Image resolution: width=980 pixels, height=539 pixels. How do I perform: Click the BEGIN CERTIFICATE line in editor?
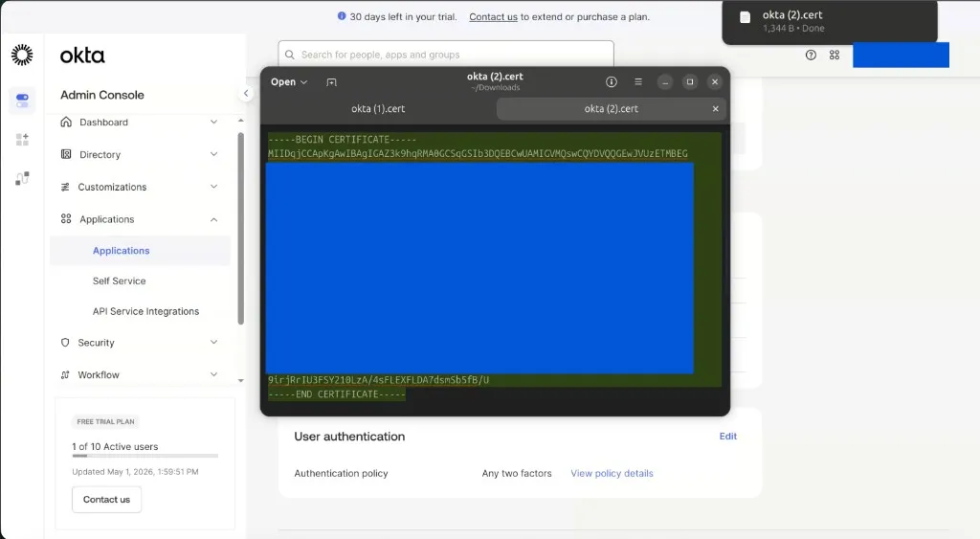pyautogui.click(x=342, y=140)
